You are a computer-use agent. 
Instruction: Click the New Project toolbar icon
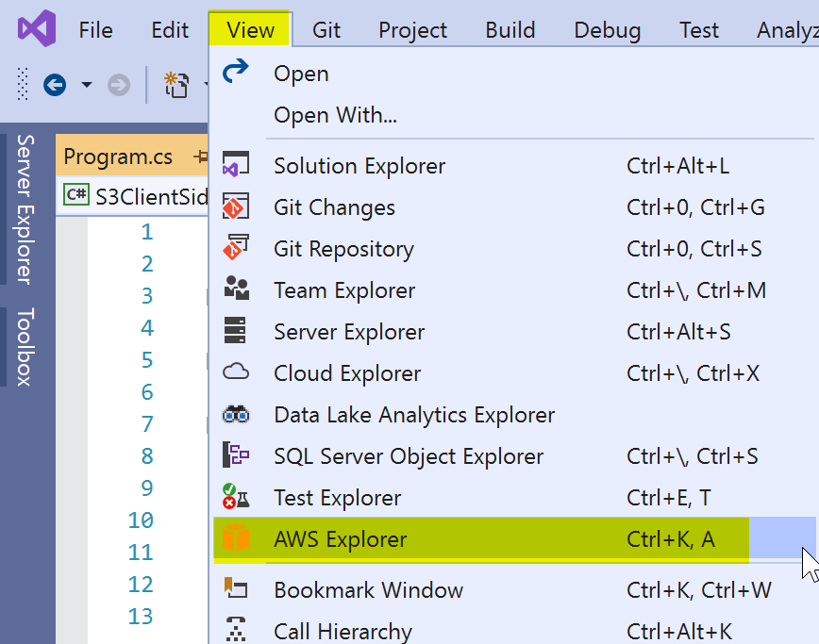click(176, 85)
